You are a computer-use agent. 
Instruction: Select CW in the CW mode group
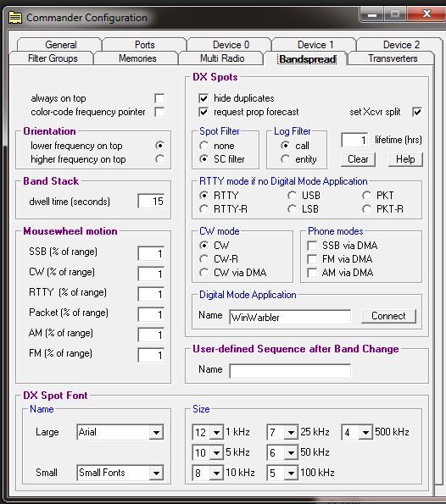click(203, 246)
